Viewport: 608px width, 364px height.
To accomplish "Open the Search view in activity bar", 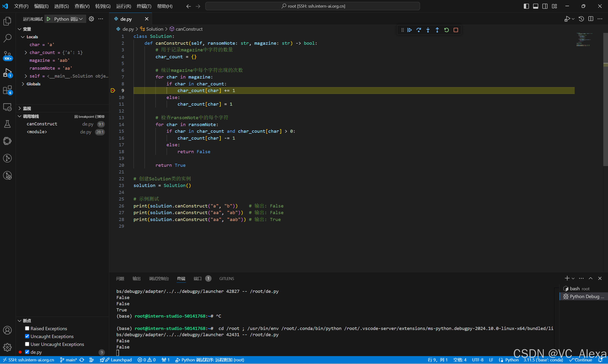I will (7, 38).
